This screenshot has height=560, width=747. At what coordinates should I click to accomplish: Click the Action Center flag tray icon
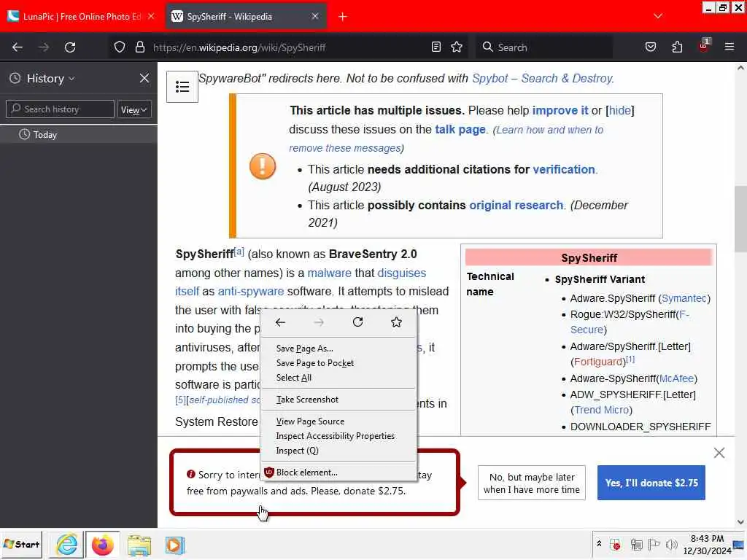[x=654, y=544]
